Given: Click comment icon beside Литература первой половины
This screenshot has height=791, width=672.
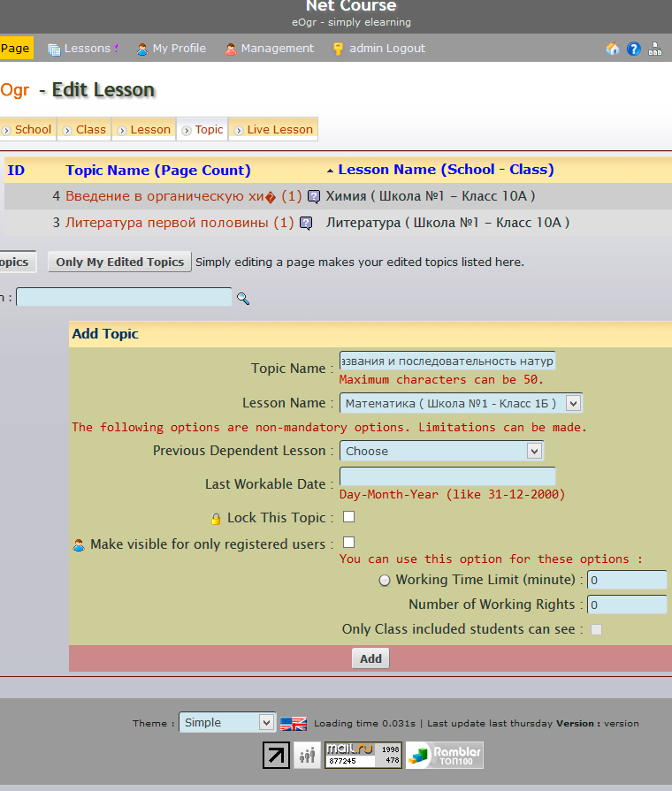Looking at the screenshot, I should tap(306, 224).
